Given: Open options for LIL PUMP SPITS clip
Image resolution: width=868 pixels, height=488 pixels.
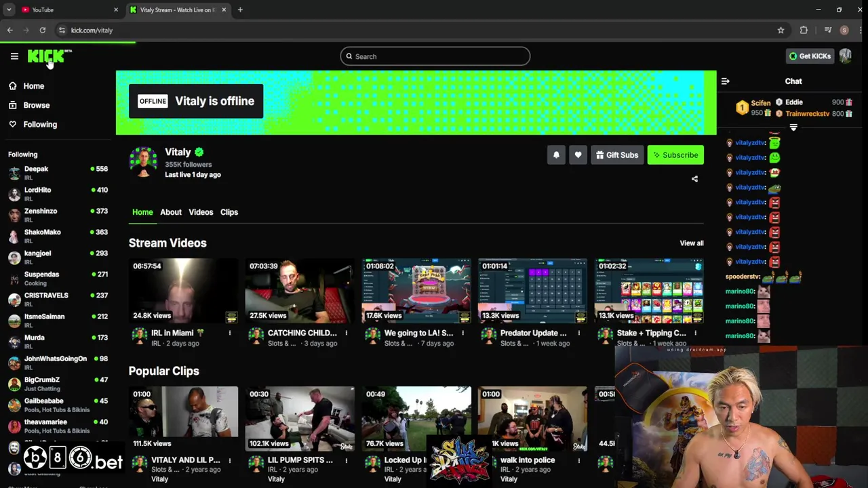Looking at the screenshot, I should [346, 460].
